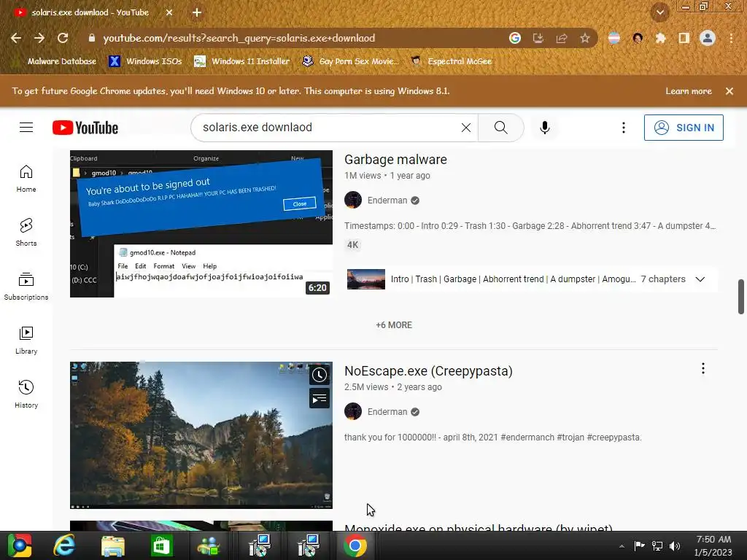Open NoEscape.exe video options menu

point(703,368)
